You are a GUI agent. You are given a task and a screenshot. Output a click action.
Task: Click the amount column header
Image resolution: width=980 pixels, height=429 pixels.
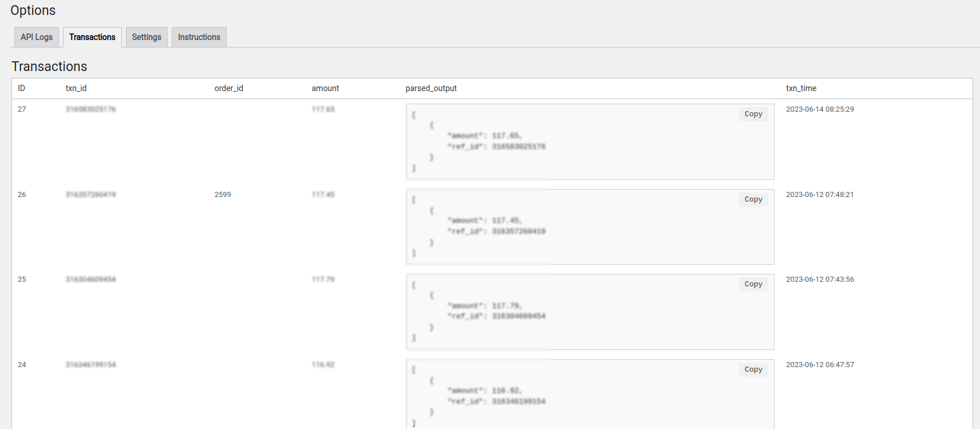click(325, 88)
